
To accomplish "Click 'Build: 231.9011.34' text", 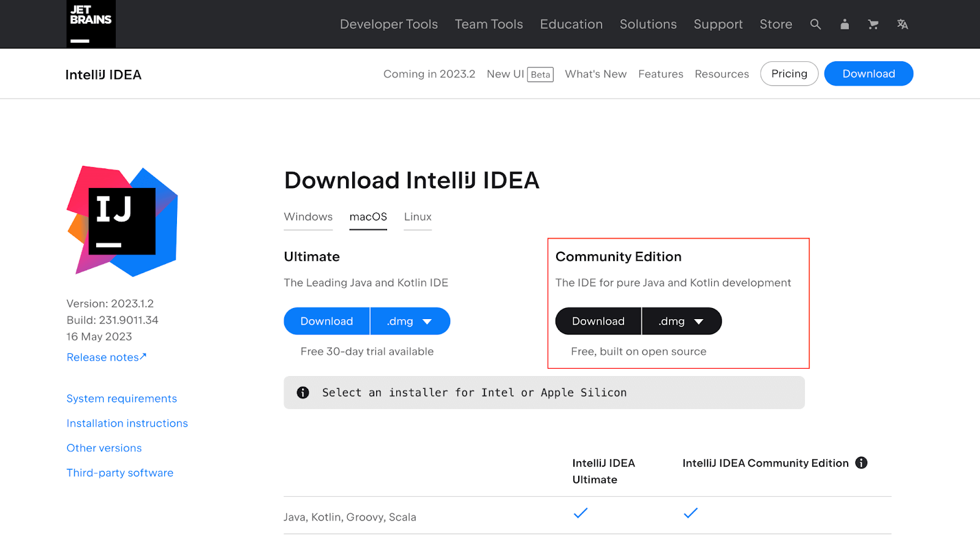I will pos(112,320).
